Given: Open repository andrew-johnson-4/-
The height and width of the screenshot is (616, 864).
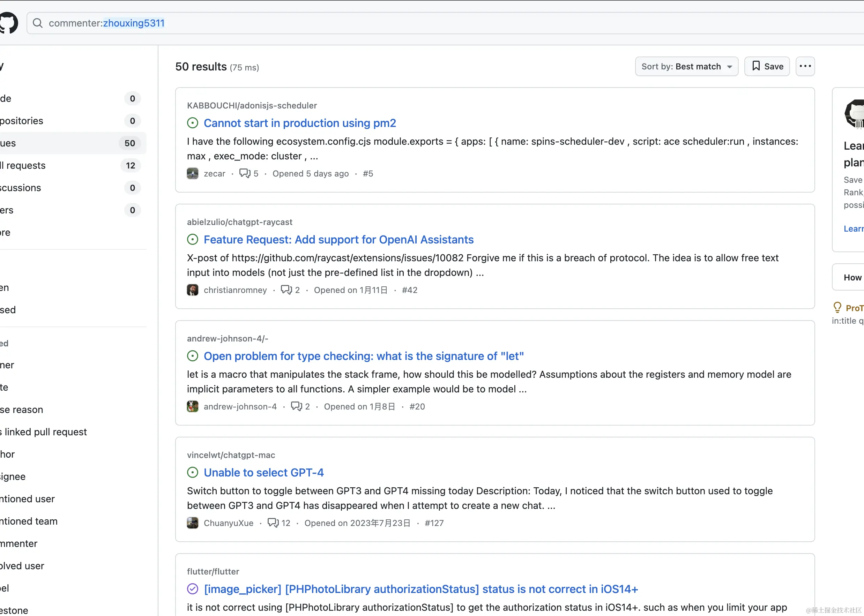Looking at the screenshot, I should [x=228, y=338].
